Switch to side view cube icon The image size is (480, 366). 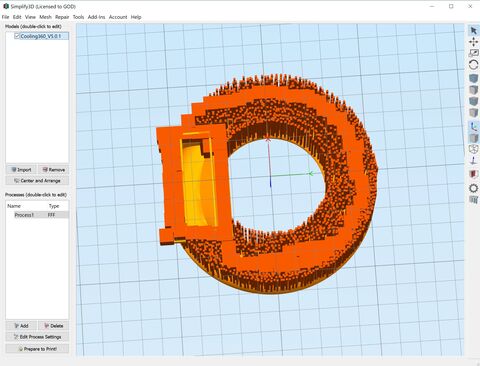473,113
